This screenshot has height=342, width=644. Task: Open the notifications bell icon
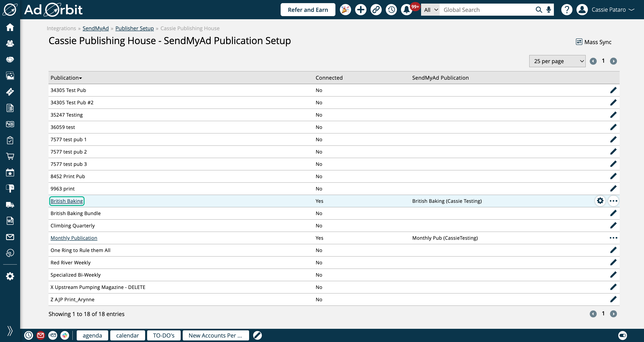coord(407,10)
